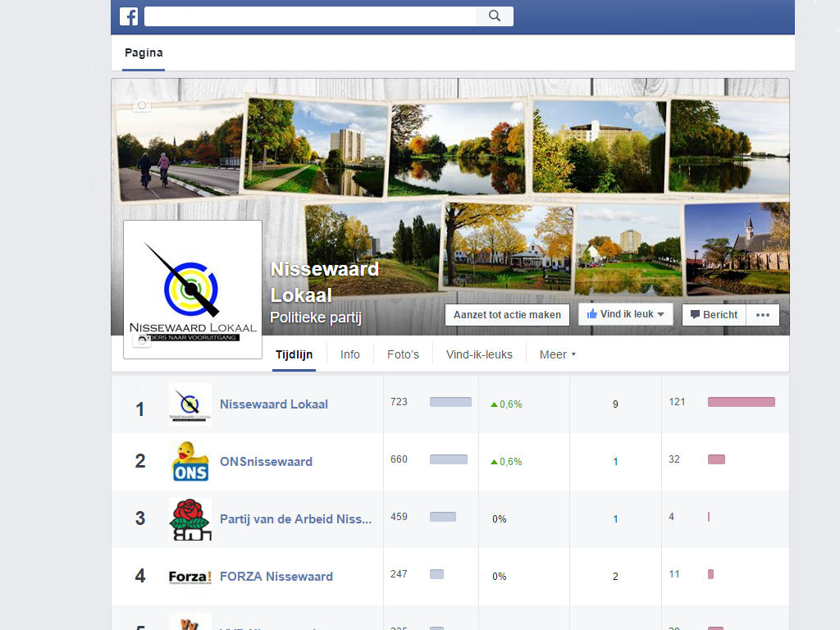The height and width of the screenshot is (630, 840).
Task: Click the search magnifier icon
Action: click(495, 16)
